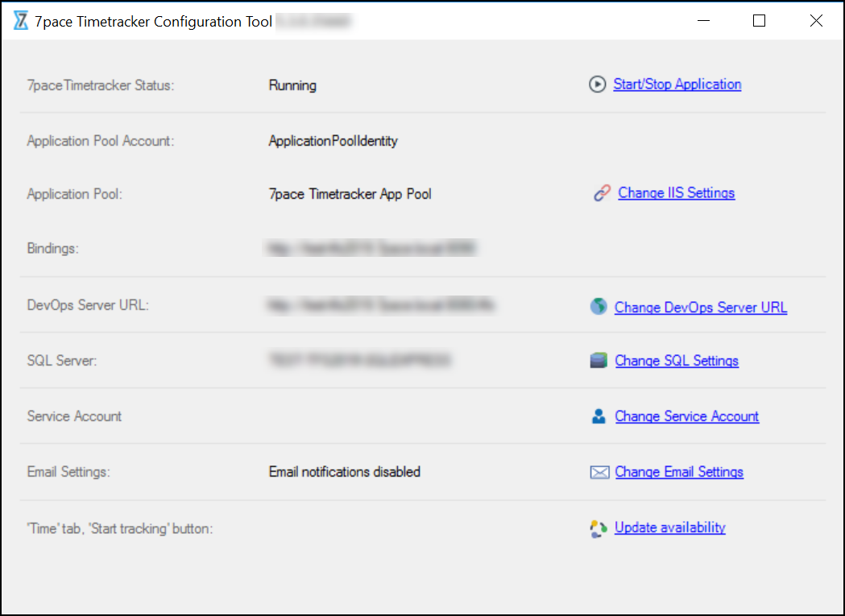Open the Change SQL Settings link

click(x=677, y=361)
